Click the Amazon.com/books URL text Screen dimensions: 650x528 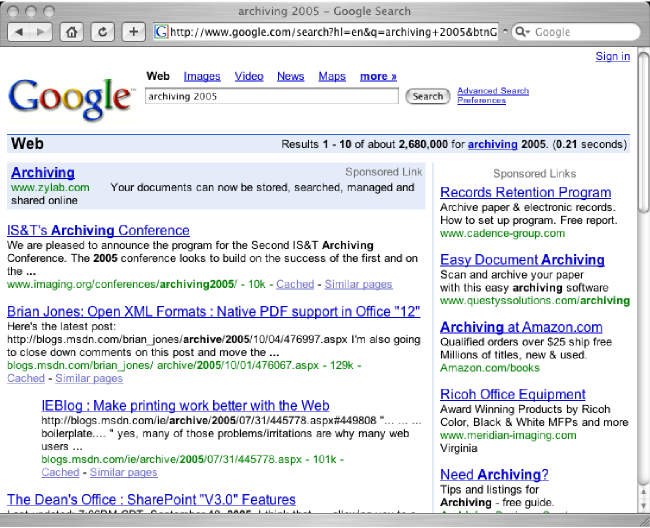490,368
